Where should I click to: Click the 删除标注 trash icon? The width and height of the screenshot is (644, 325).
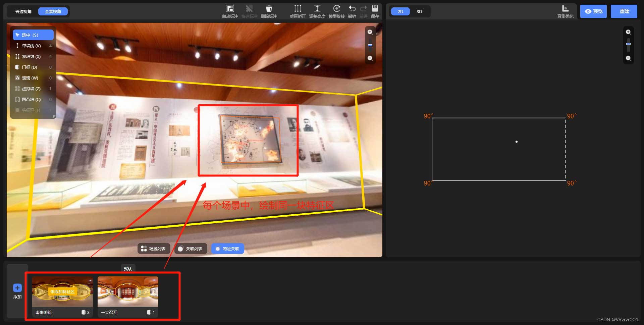click(x=269, y=9)
